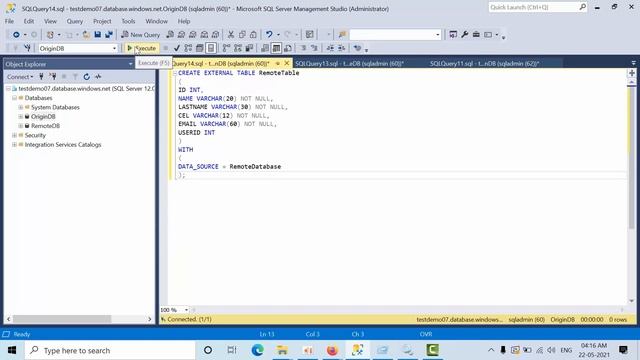Open the Query menu
Viewport: 640px width, 360px height.
(x=75, y=21)
